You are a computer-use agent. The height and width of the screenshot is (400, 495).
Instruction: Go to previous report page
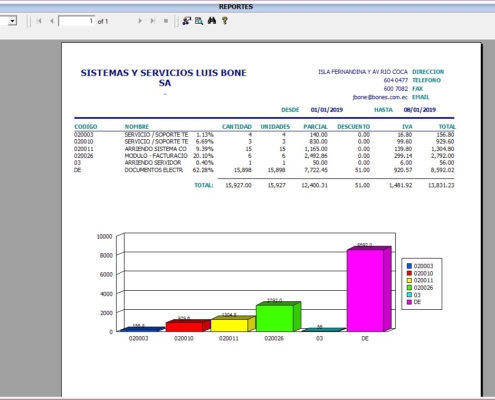coord(52,21)
